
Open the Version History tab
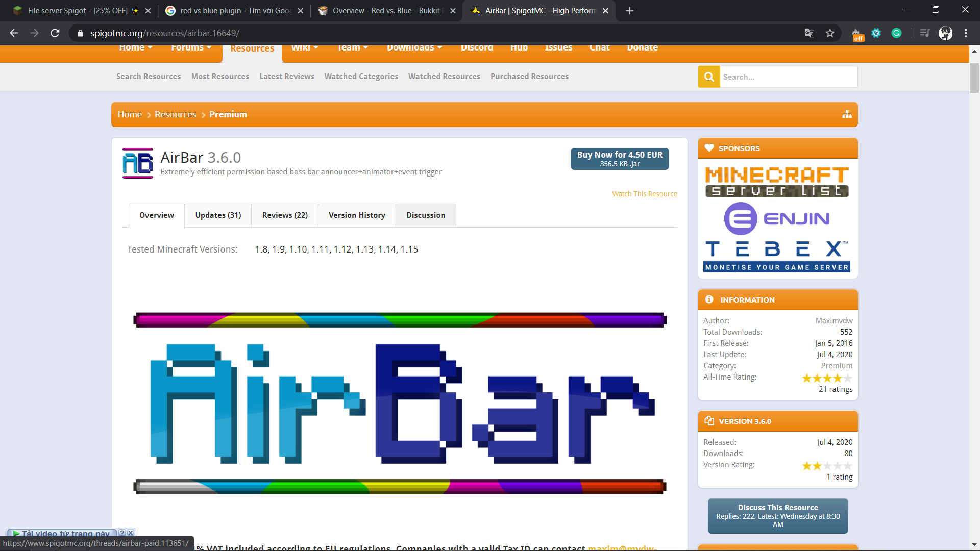tap(357, 215)
